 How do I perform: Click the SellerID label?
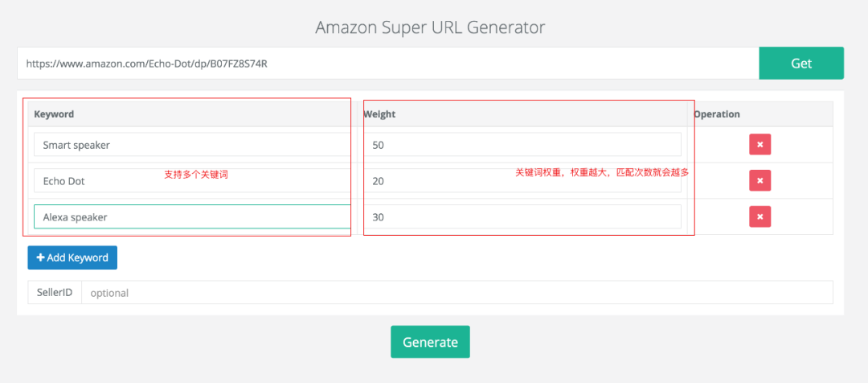tap(55, 293)
